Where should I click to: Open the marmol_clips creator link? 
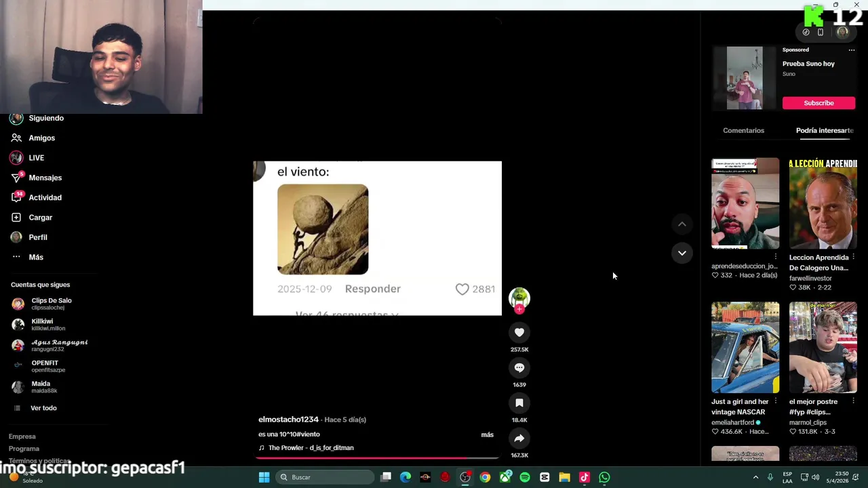(x=808, y=422)
